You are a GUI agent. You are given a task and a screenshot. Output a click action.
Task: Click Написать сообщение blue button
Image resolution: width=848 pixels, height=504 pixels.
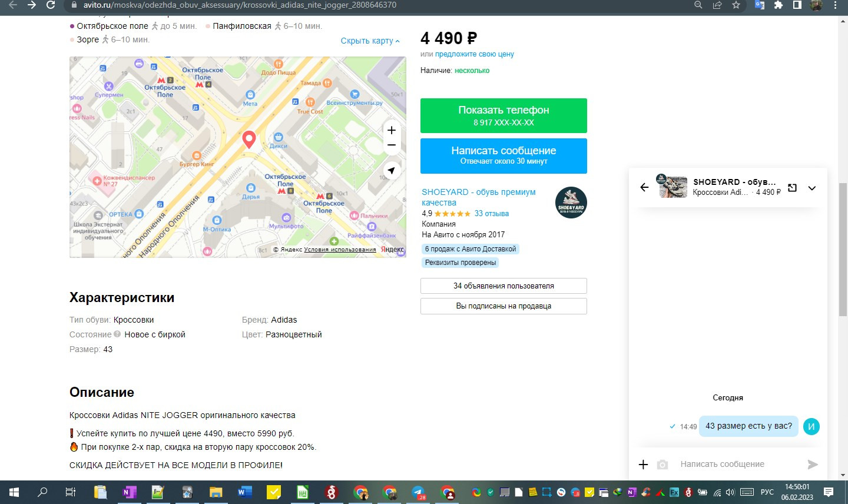click(503, 155)
